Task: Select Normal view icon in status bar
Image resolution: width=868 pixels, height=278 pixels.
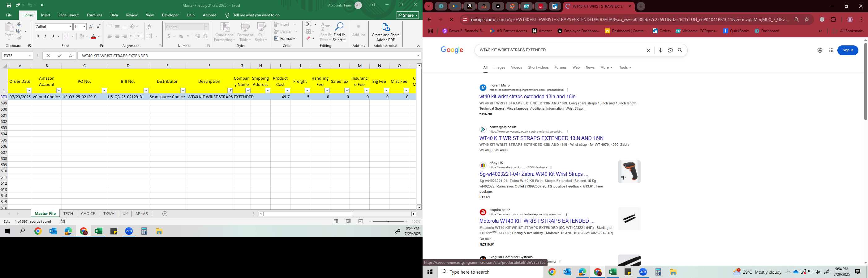Action: (336, 221)
